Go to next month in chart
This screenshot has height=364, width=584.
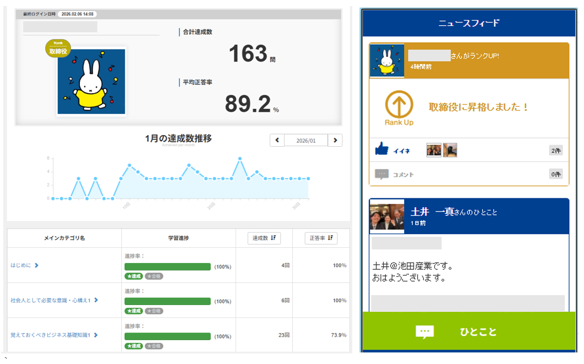(x=335, y=140)
